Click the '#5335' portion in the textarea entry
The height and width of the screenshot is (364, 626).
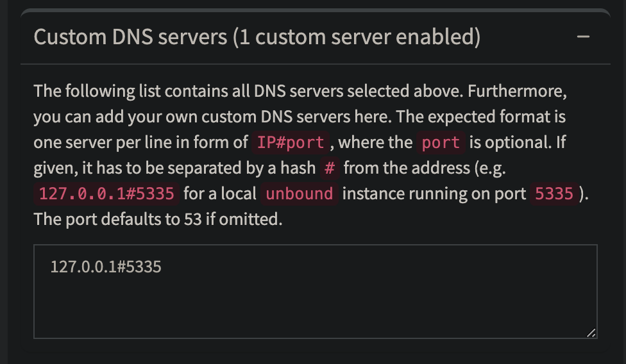pos(139,267)
